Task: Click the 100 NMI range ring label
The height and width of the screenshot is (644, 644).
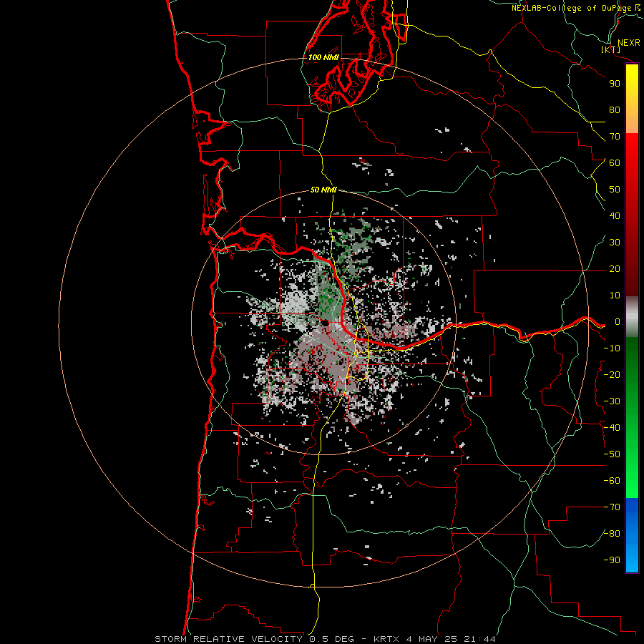Action: [323, 57]
